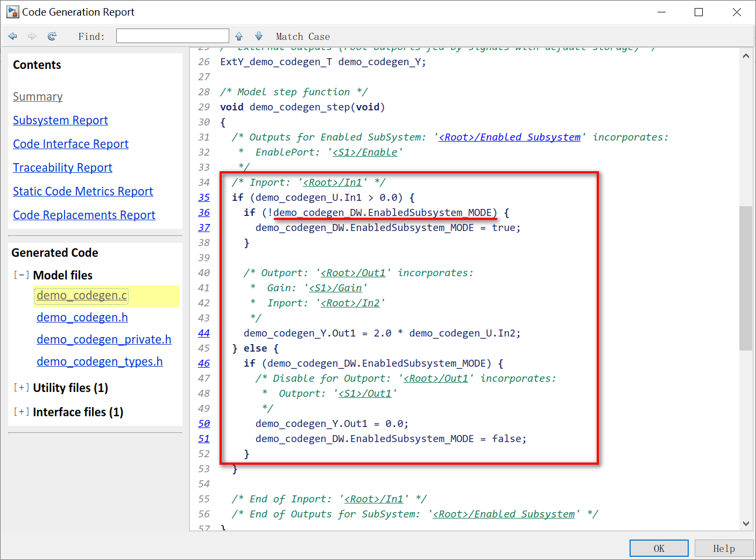Click the vertical scrollbar thumb

coord(746,278)
